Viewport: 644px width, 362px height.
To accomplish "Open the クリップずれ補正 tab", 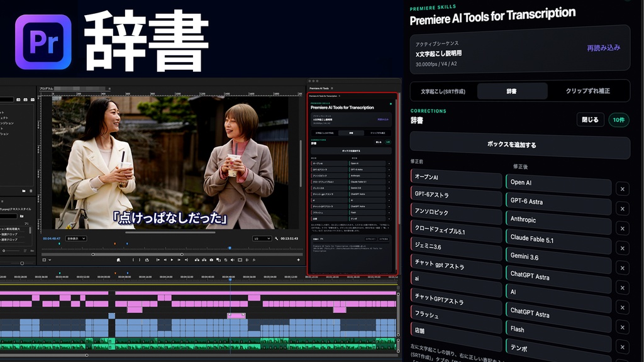I will click(x=588, y=90).
